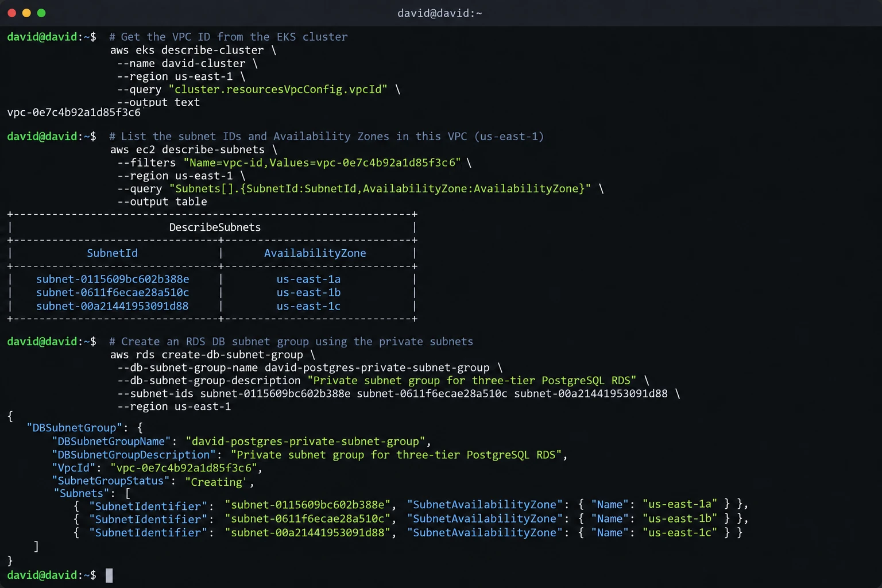Click the Subnets[] query string
The width and height of the screenshot is (882, 588).
pos(380,189)
